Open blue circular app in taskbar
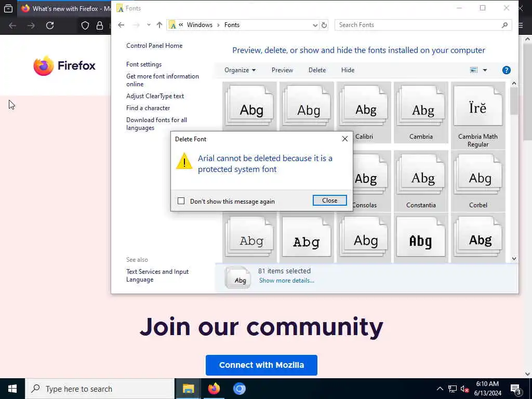The width and height of the screenshot is (532, 399). point(239,389)
